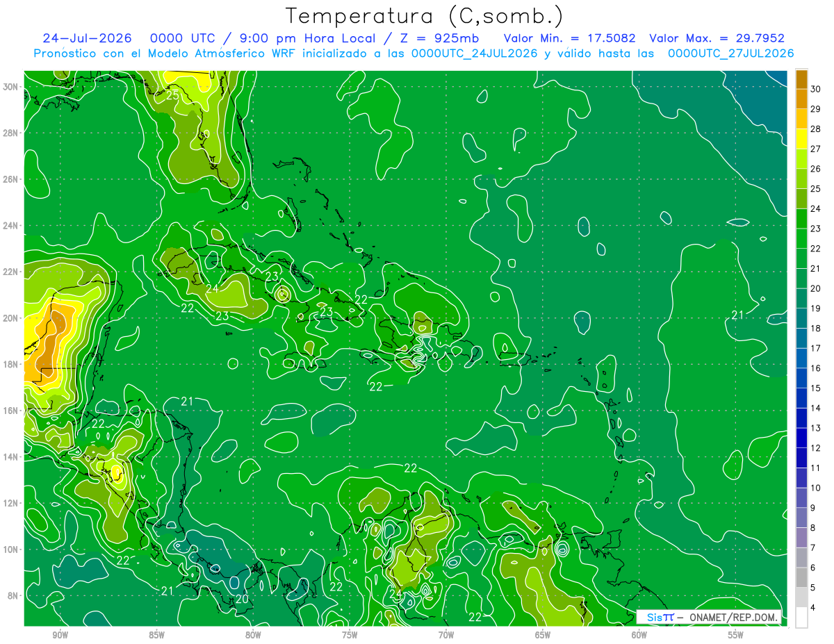This screenshot has height=644, width=834.
Task: Click the "28N" latitude axis label
Action: [11, 133]
